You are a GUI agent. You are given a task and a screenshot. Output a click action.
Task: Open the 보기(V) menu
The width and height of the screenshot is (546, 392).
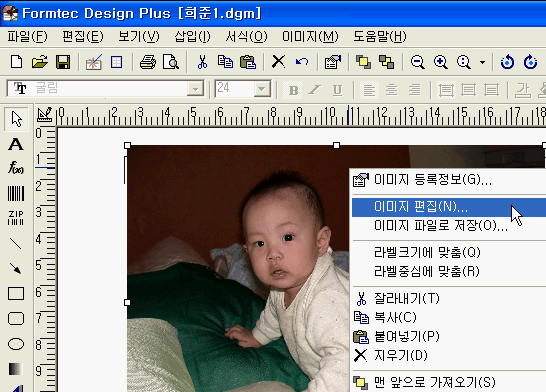139,36
